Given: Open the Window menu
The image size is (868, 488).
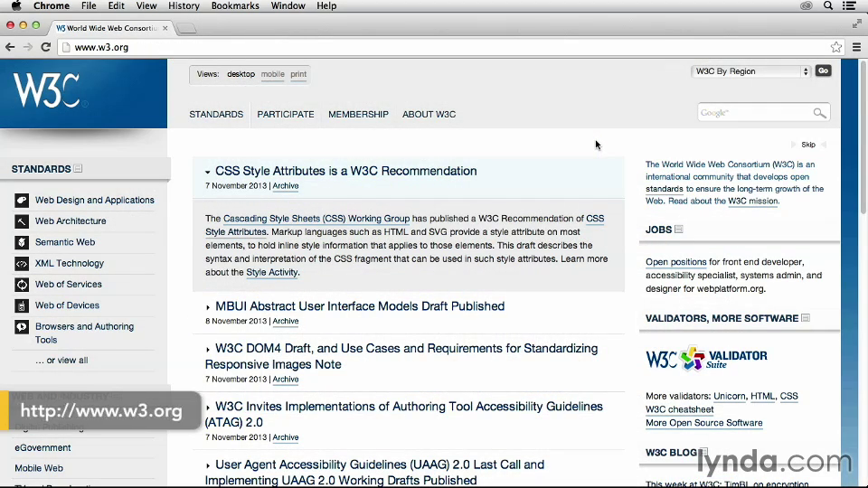Looking at the screenshot, I should [x=288, y=5].
